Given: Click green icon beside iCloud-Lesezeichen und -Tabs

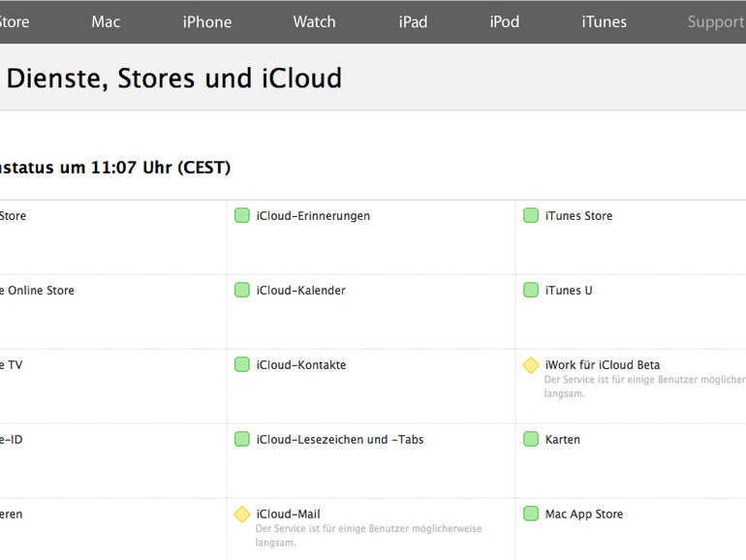Looking at the screenshot, I should (x=241, y=439).
